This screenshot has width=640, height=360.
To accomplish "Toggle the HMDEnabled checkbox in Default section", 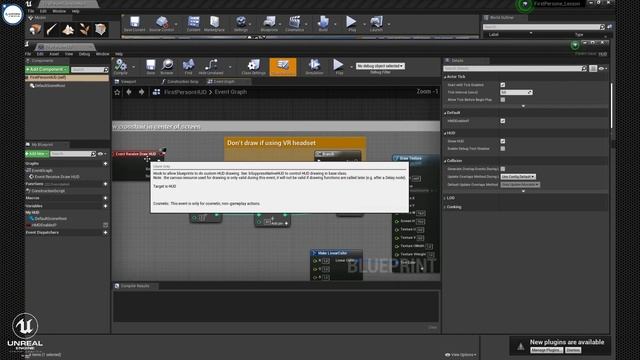I will [503, 121].
